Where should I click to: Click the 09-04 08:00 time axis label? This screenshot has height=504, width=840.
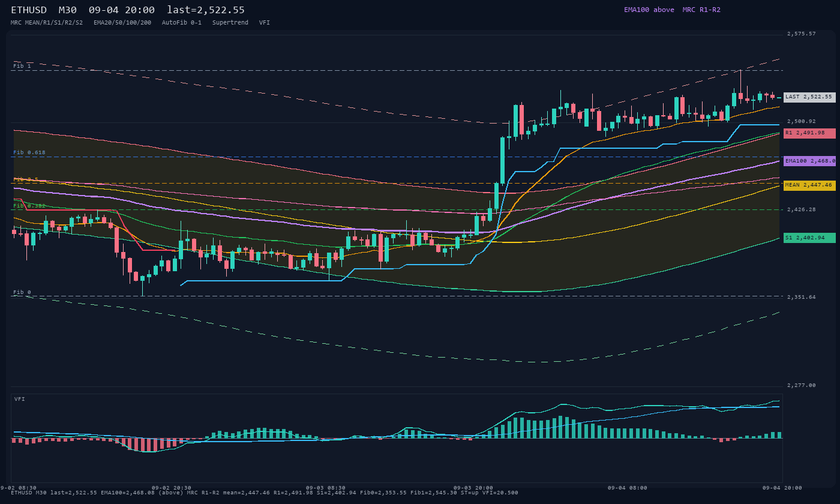(x=628, y=488)
